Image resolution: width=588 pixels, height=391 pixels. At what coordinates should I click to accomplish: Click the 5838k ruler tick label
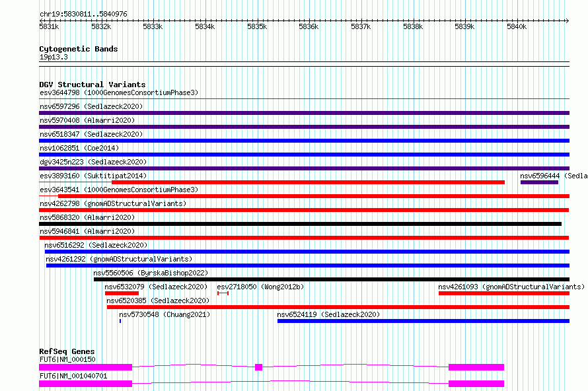tap(413, 26)
